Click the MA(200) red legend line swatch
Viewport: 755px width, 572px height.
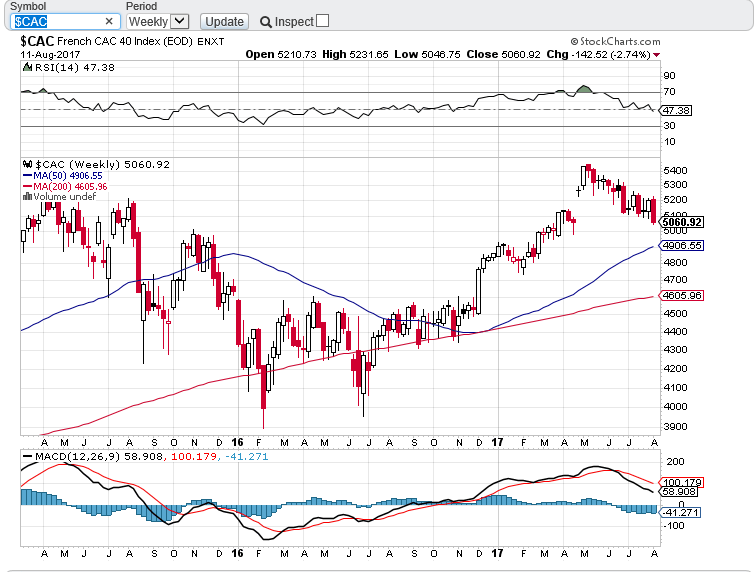pos(27,186)
